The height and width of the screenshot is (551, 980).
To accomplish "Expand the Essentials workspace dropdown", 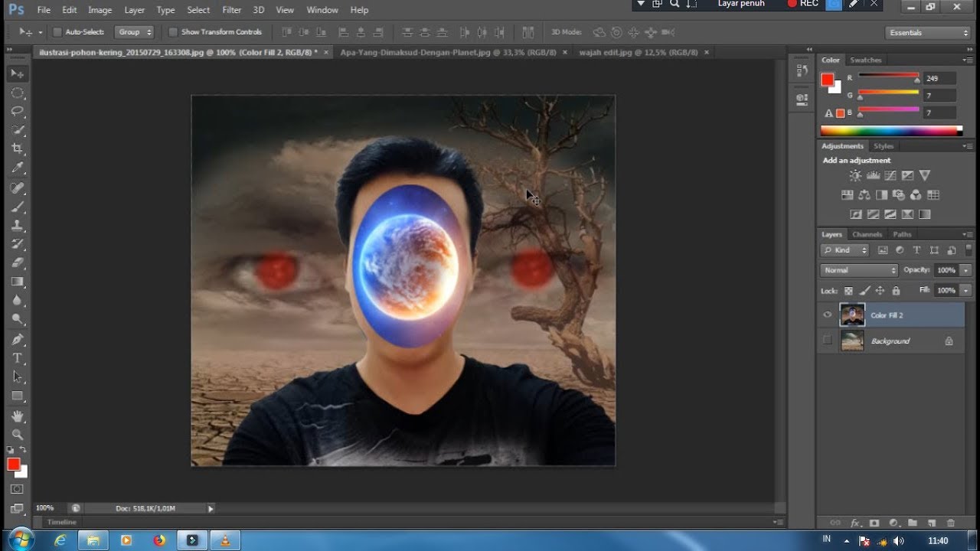I will [x=928, y=33].
